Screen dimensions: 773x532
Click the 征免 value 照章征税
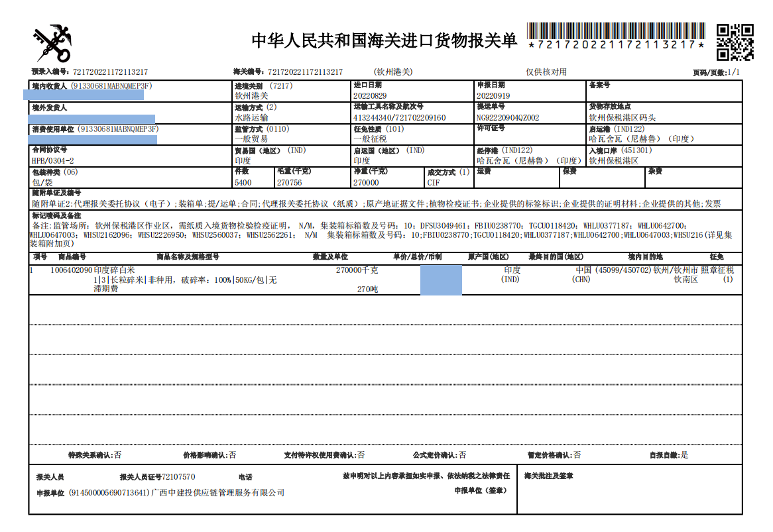click(717, 270)
